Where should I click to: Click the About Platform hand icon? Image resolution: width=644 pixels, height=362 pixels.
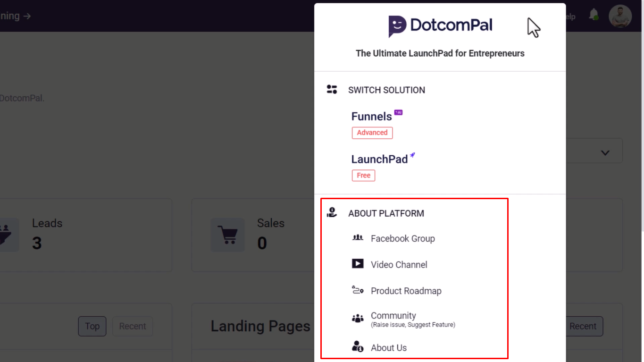pos(332,212)
